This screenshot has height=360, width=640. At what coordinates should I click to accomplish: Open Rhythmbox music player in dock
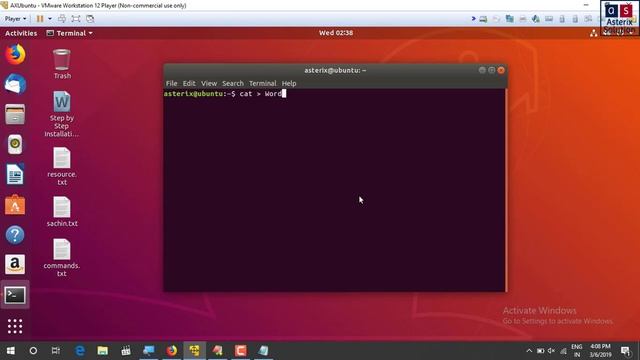click(x=15, y=144)
